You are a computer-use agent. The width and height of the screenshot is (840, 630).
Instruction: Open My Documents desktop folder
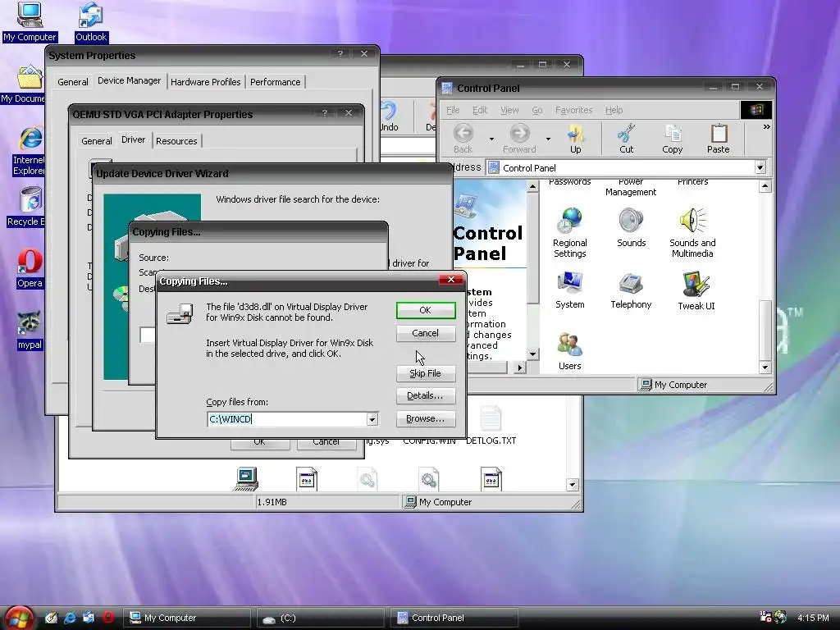pos(30,84)
